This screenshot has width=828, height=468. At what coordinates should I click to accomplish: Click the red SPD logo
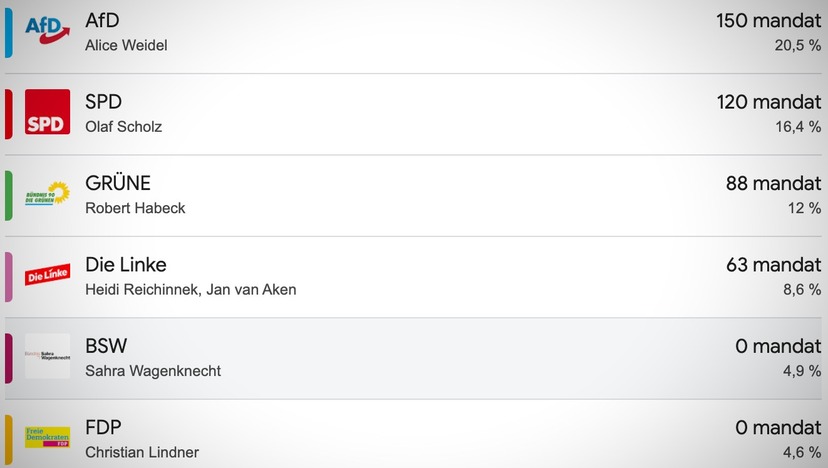tap(48, 111)
